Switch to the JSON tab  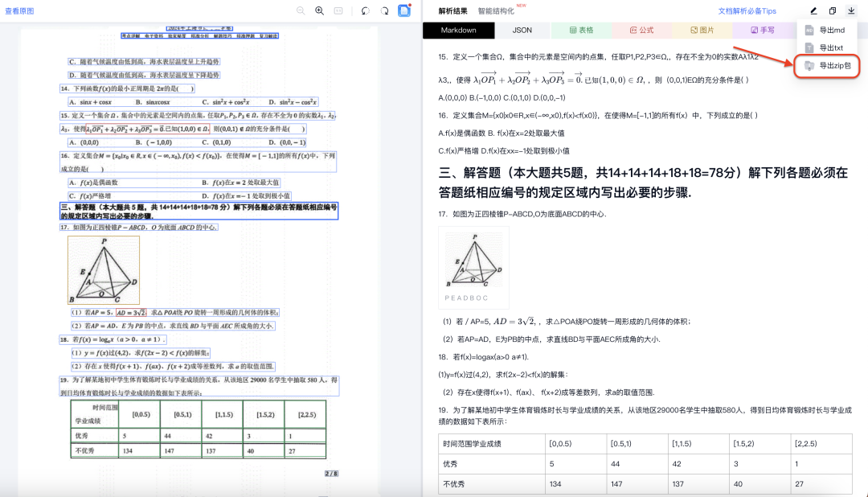pyautogui.click(x=522, y=30)
